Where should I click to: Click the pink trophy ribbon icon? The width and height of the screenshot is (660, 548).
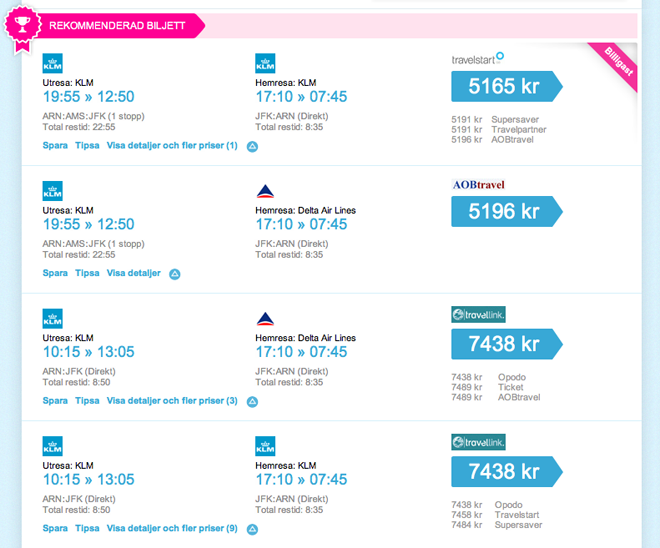(20, 24)
